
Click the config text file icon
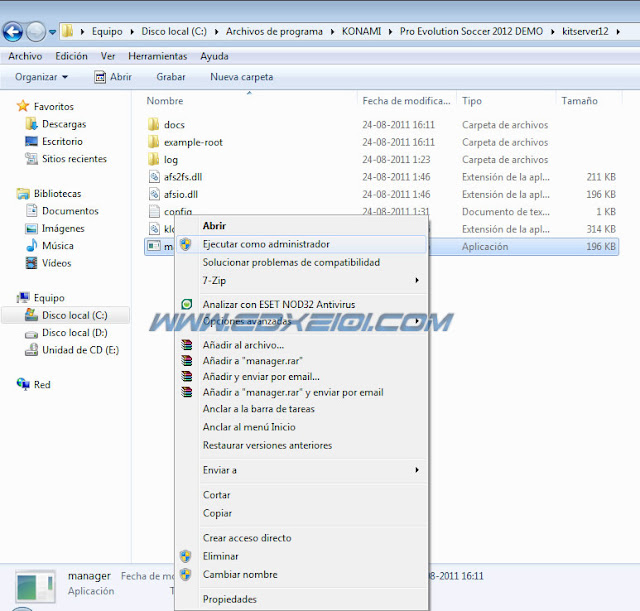click(x=154, y=211)
